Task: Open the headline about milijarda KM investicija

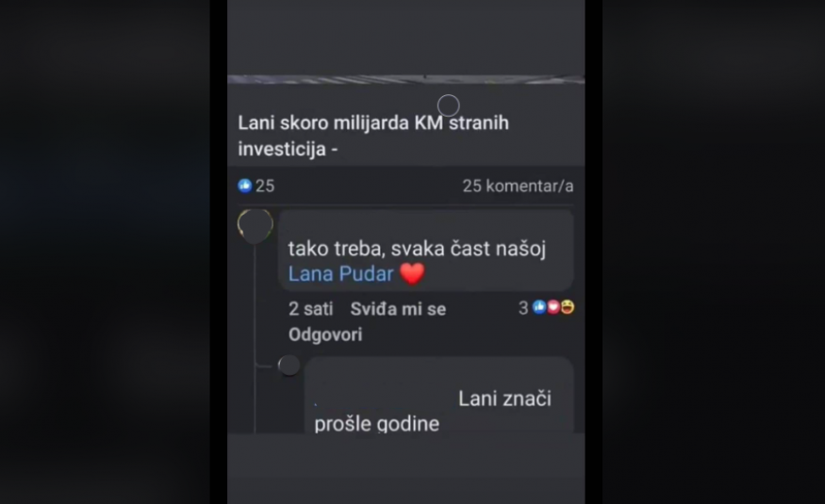Action: click(373, 136)
